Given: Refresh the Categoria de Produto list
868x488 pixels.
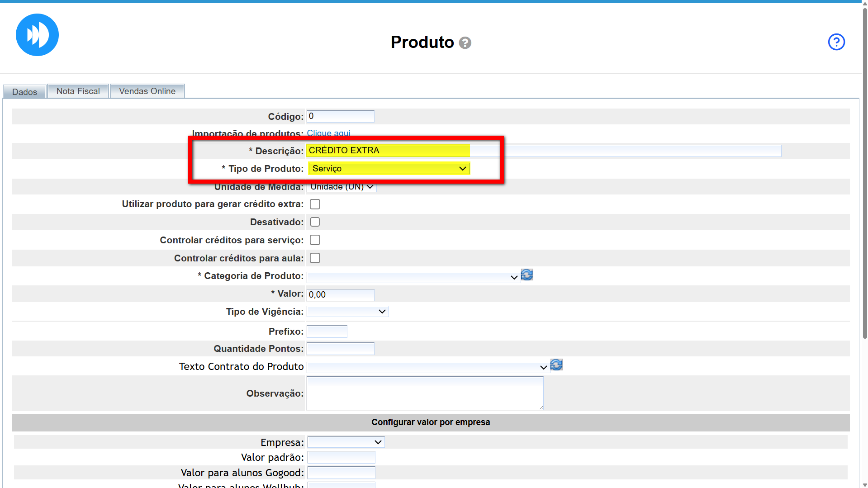Looking at the screenshot, I should tap(527, 275).
